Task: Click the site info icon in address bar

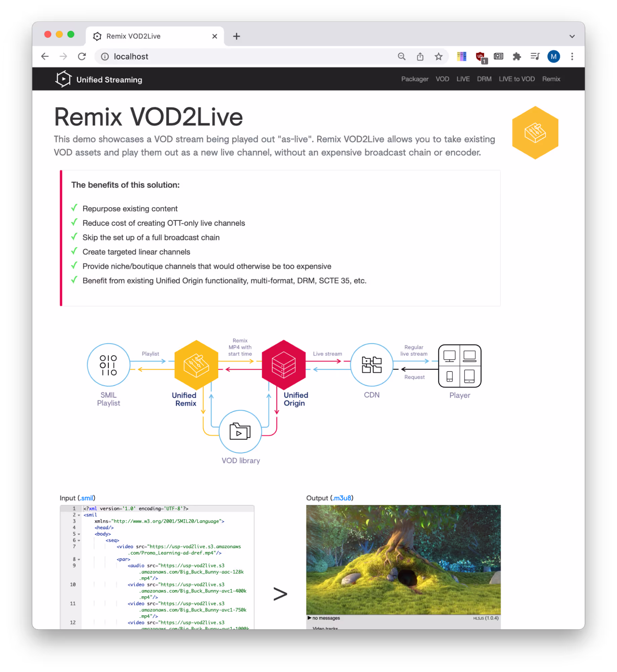Action: 105,56
